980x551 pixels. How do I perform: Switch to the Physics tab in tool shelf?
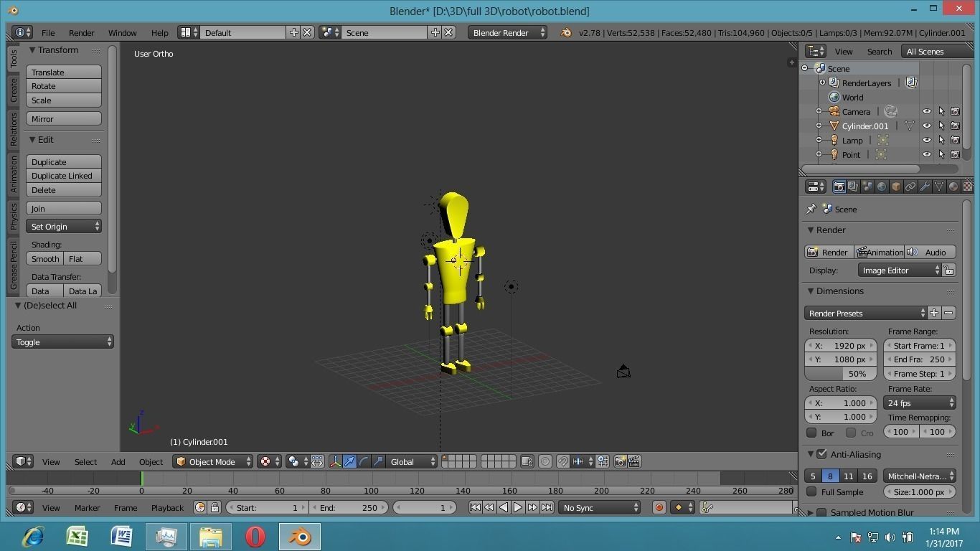(14, 216)
